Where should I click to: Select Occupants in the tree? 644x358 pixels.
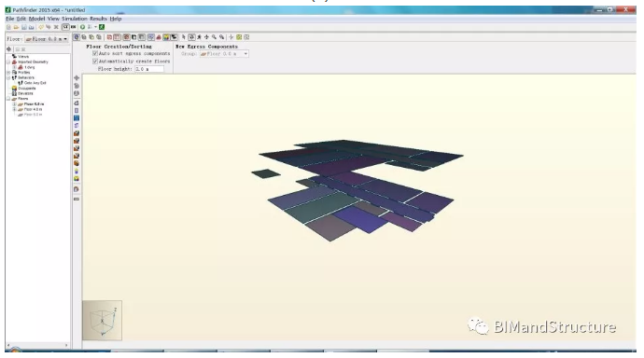click(27, 89)
